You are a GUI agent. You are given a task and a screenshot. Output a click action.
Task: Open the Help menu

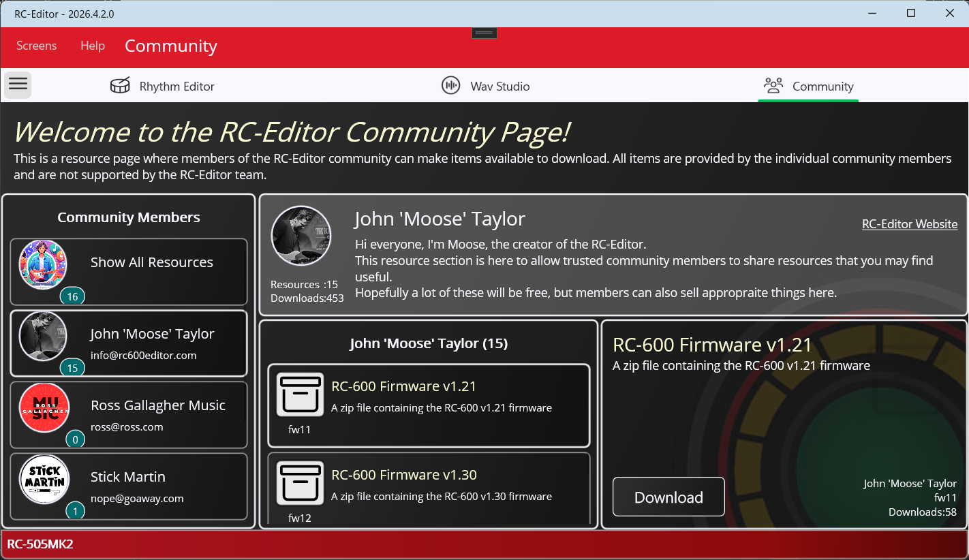(x=93, y=46)
